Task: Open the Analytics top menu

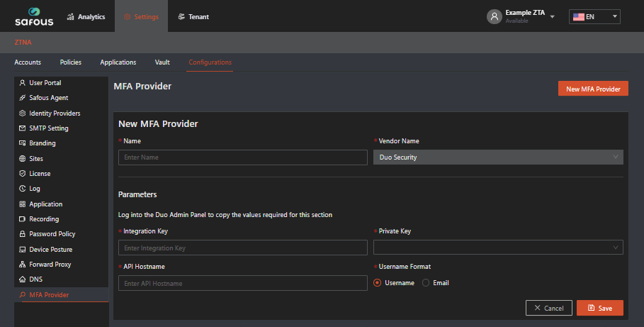Action: coord(86,16)
